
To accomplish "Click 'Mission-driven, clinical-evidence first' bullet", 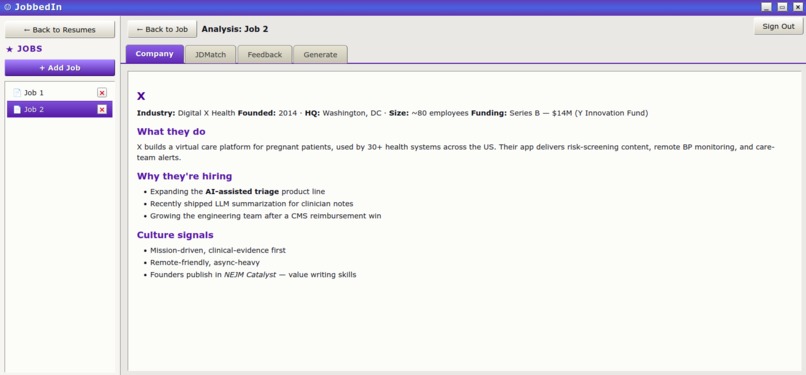I will tap(218, 251).
